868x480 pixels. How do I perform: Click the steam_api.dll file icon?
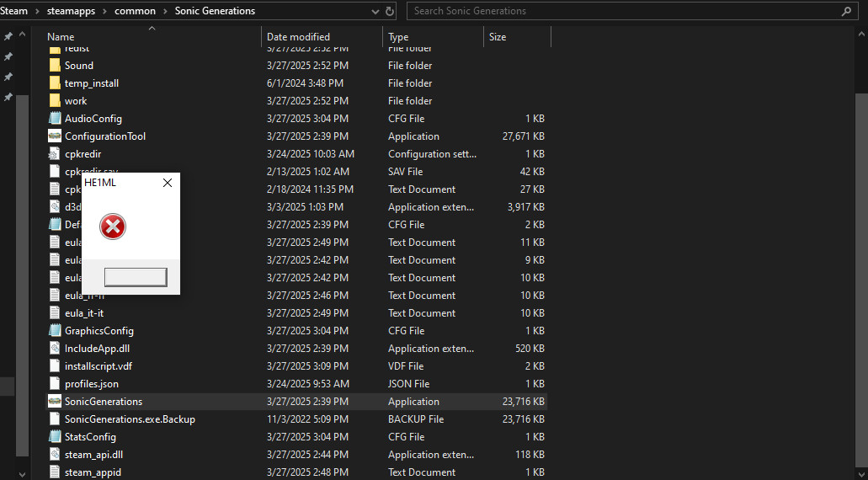coord(55,455)
